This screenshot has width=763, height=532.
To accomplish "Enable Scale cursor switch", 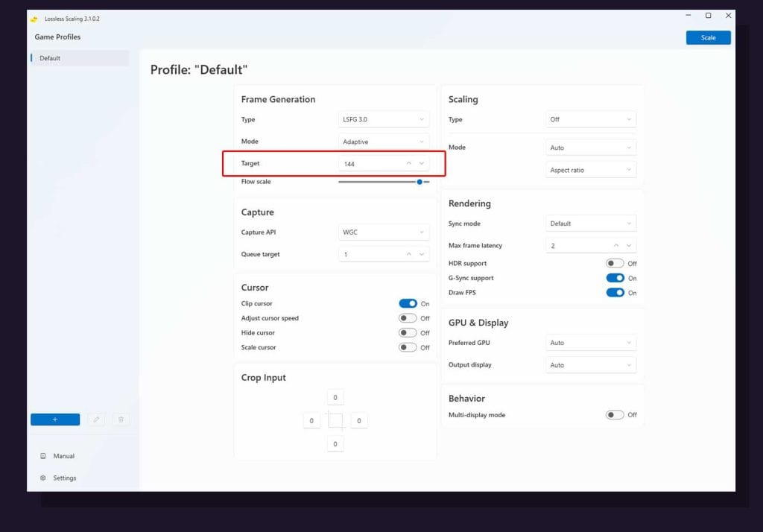I will click(x=408, y=347).
